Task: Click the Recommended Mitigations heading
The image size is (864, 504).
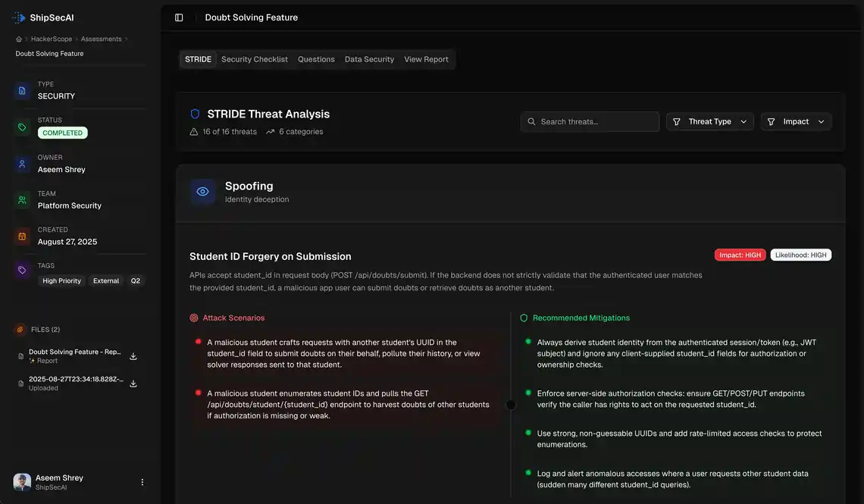Action: (x=581, y=318)
